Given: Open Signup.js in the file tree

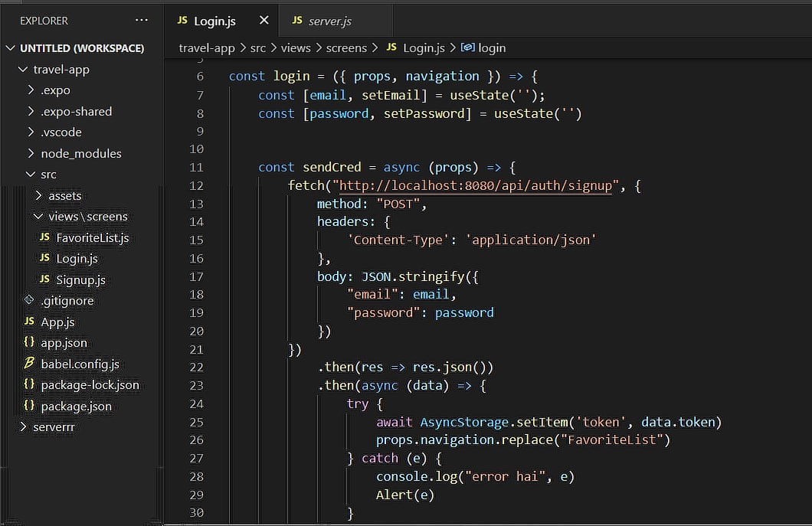Looking at the screenshot, I should 80,279.
